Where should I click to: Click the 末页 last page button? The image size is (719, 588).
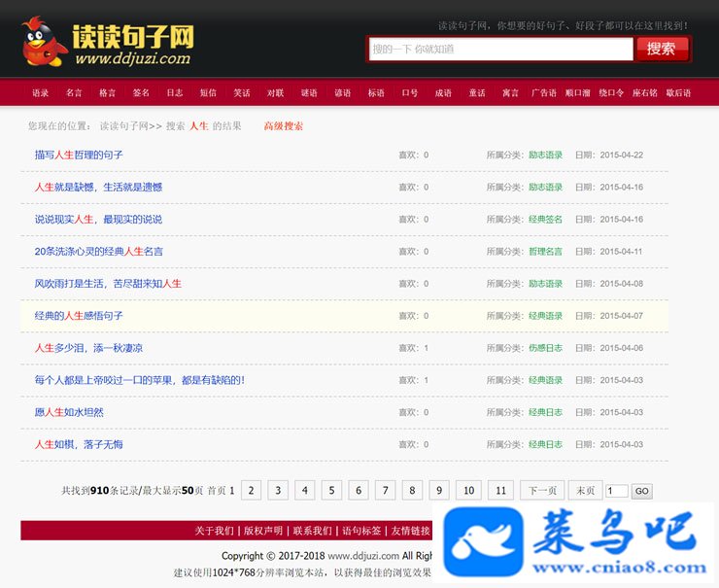pyautogui.click(x=585, y=490)
